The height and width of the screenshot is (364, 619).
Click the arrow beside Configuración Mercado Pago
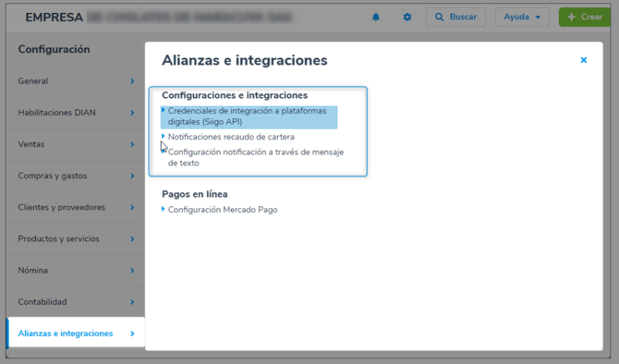tap(163, 209)
